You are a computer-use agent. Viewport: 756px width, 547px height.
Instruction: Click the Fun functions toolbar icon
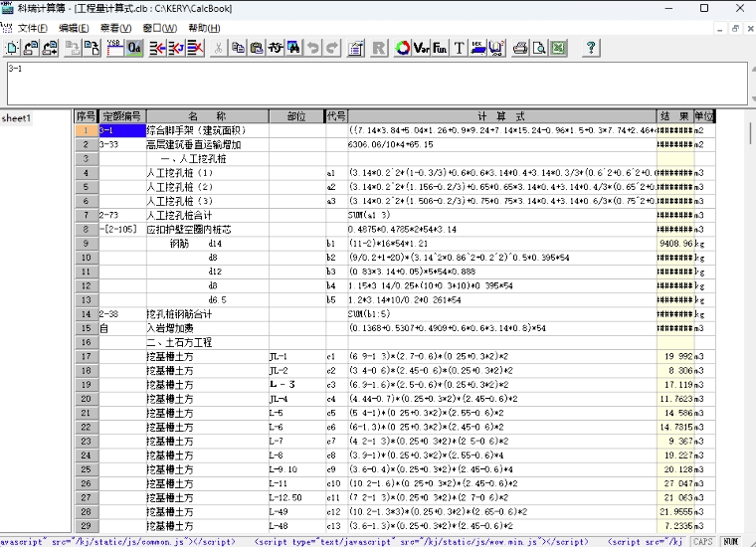[x=440, y=47]
